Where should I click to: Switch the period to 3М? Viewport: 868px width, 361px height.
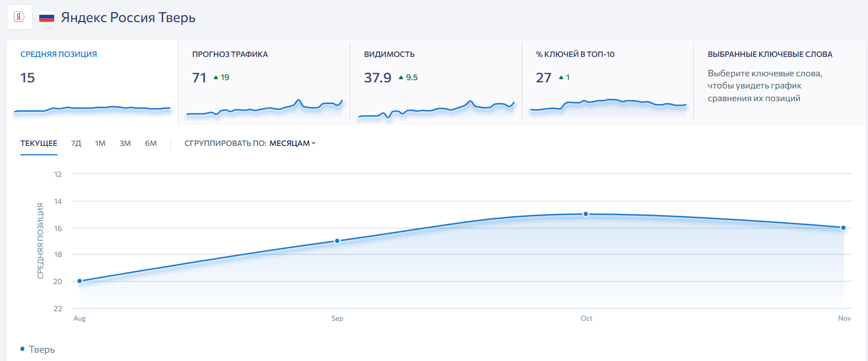pyautogui.click(x=125, y=144)
